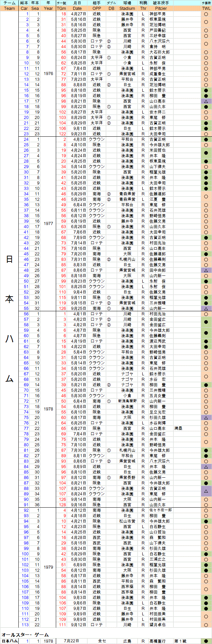Screen dimensions: 212x644
Task: Select the 1976 year cell
Action: pos(48,74)
